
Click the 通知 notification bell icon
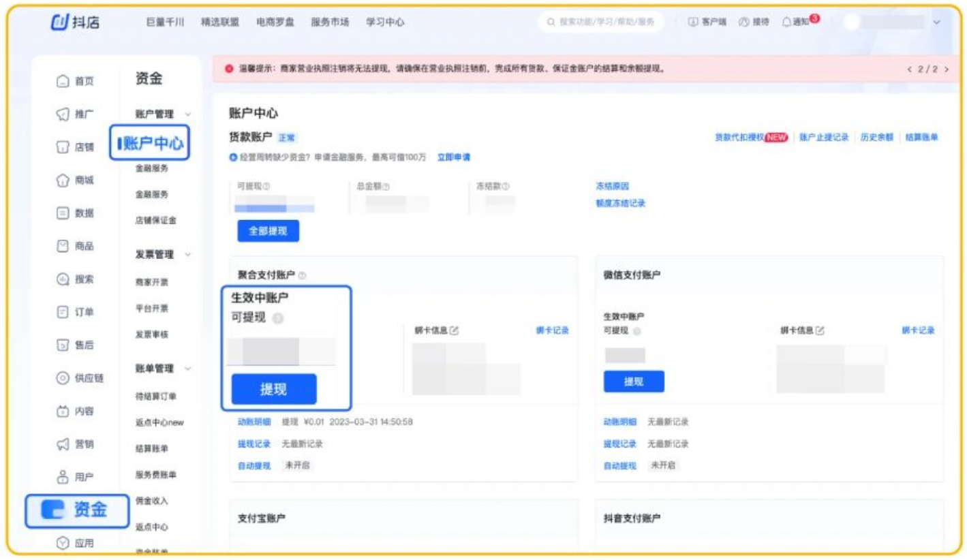coord(786,22)
